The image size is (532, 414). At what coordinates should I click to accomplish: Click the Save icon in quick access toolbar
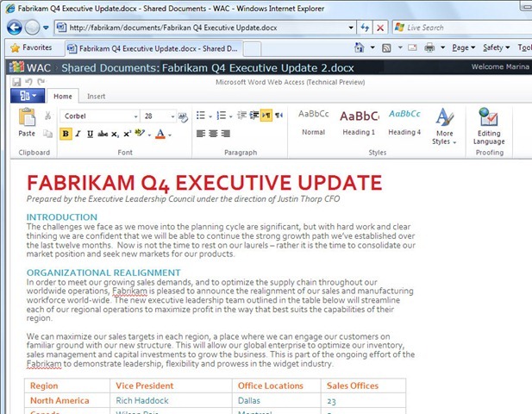pos(17,82)
